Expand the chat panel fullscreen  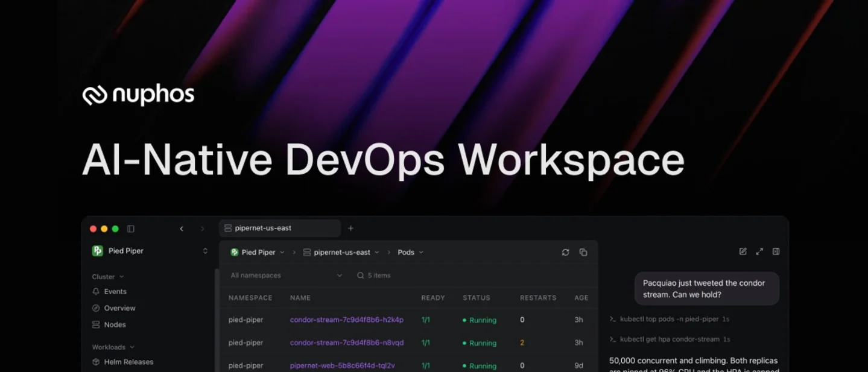[x=759, y=251]
